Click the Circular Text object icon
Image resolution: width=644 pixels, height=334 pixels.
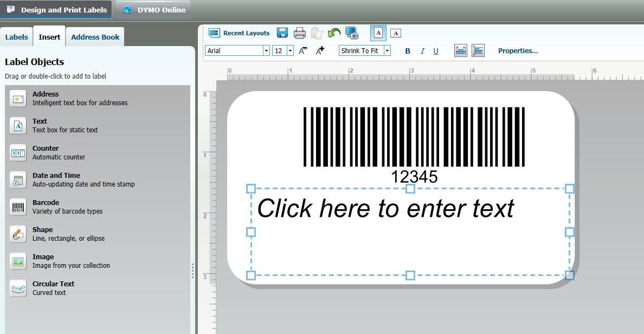pyautogui.click(x=18, y=289)
